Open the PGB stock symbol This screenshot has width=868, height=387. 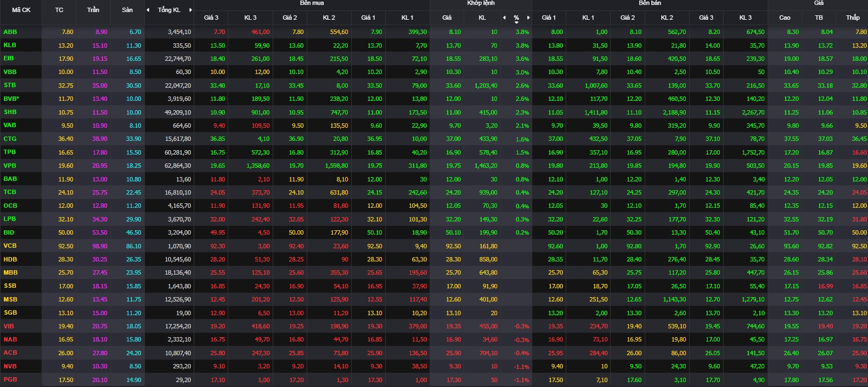tap(10, 379)
